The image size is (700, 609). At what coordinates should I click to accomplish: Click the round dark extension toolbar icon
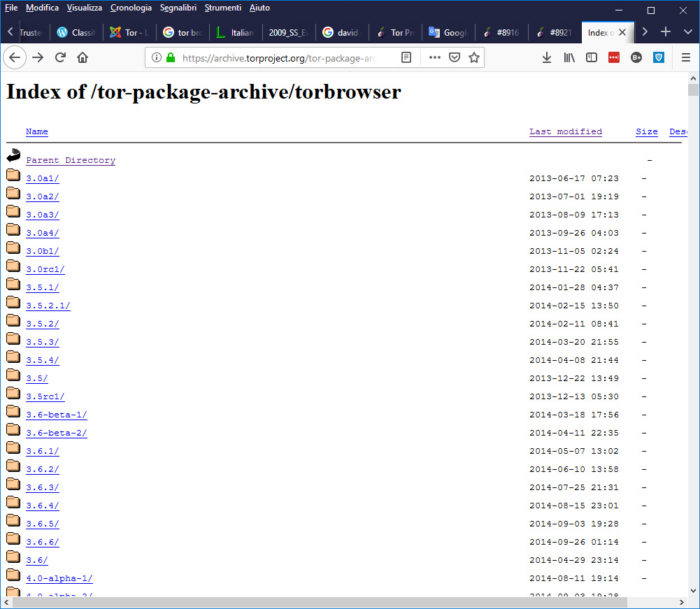pyautogui.click(x=636, y=58)
